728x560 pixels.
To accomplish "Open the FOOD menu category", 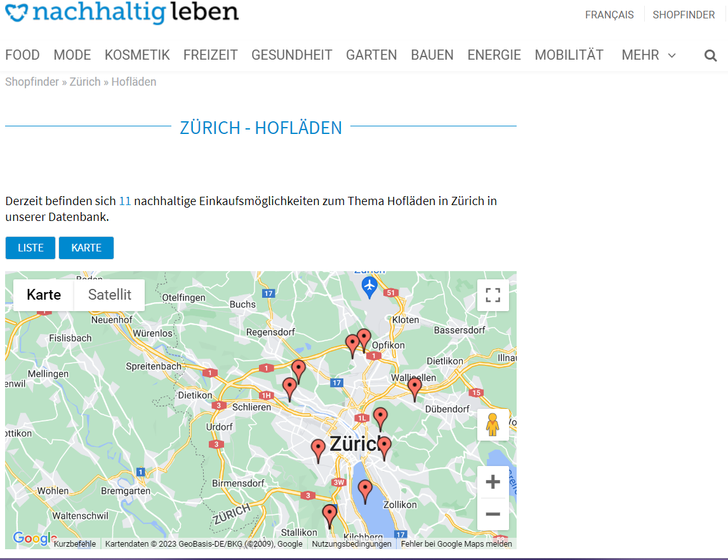I will coord(22,55).
